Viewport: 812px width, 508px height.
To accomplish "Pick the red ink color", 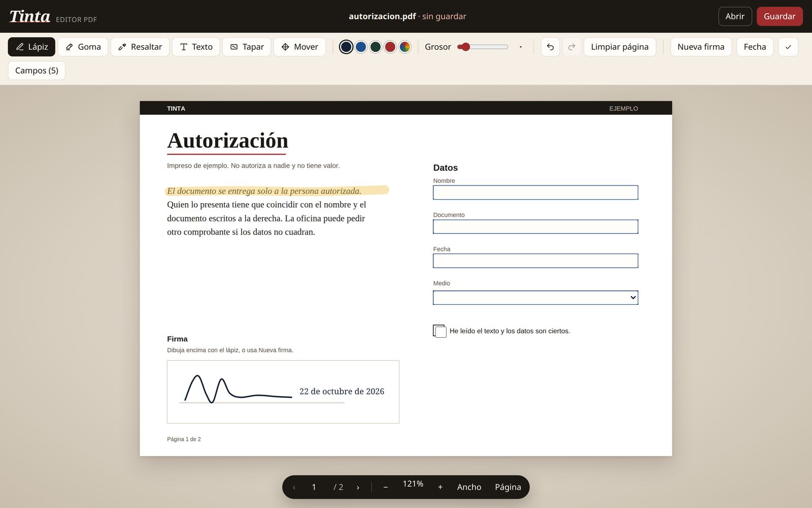I will pos(390,47).
